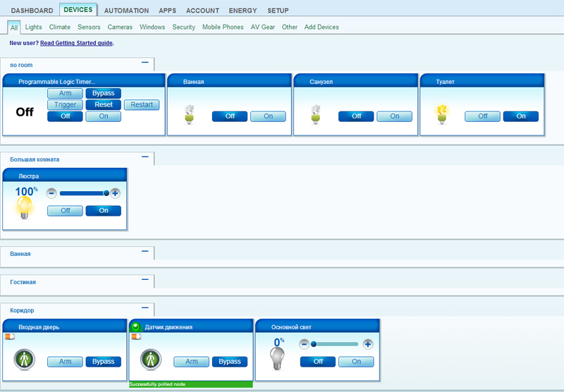Switch Основной свет On
Viewport: 564px width, 392px height.
(x=356, y=362)
